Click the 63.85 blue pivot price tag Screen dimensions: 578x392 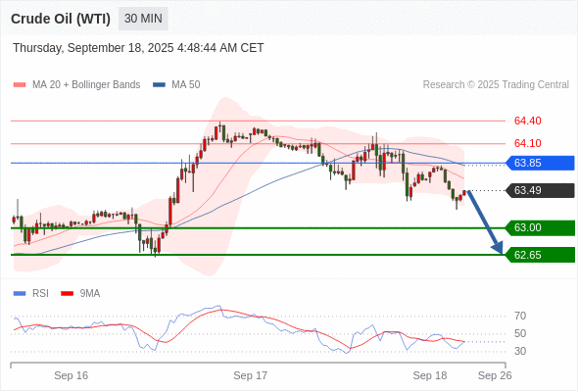click(540, 163)
